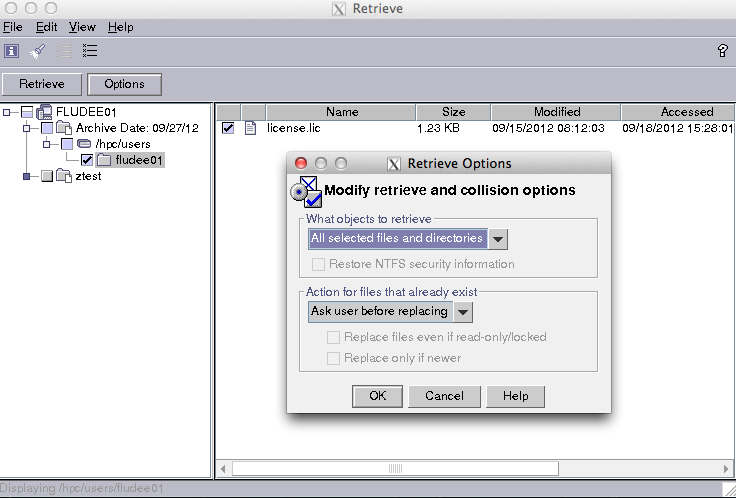Screen dimensions: 736x498
Task: Collapse the Archive Date 09/27/12 tree node
Action: pos(25,128)
